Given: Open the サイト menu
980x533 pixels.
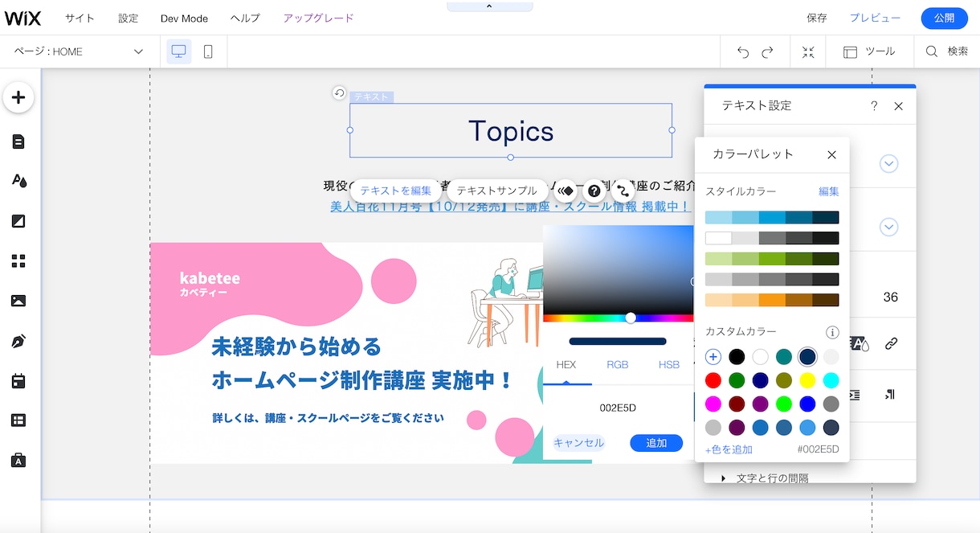Looking at the screenshot, I should point(80,18).
